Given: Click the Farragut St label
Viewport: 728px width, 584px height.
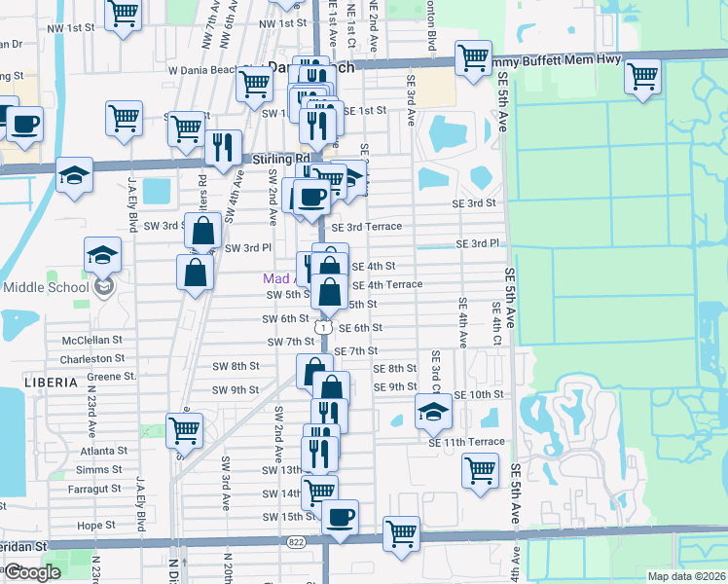Looking at the screenshot, I should [x=94, y=490].
